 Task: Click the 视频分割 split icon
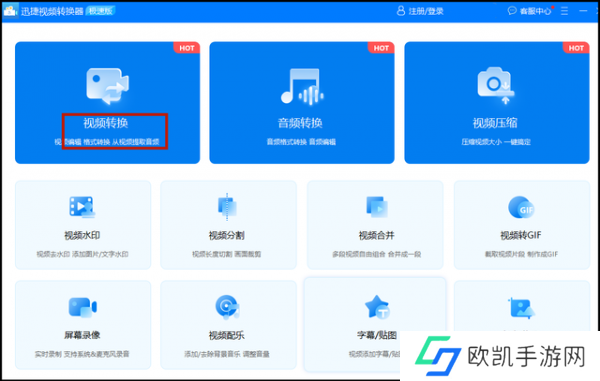[227, 207]
